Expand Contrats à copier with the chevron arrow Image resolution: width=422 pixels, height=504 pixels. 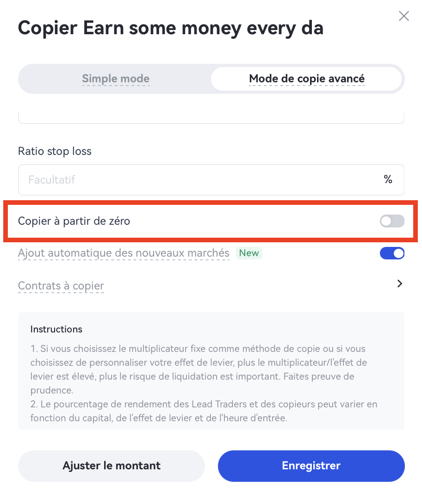click(400, 284)
